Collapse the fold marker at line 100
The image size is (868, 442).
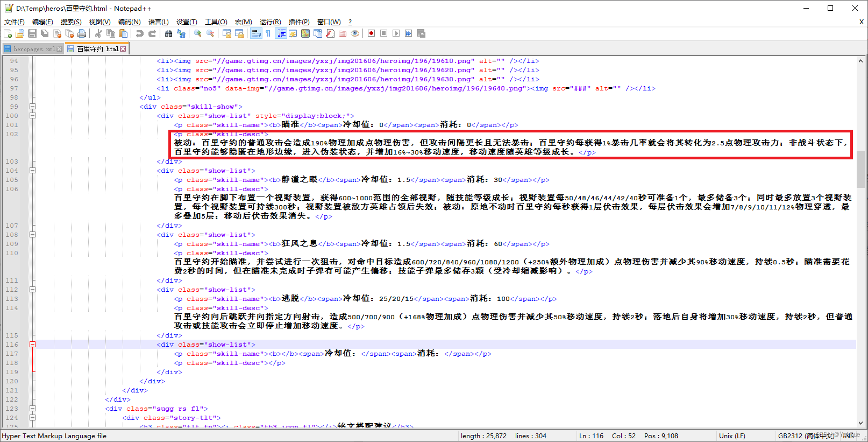tap(32, 116)
